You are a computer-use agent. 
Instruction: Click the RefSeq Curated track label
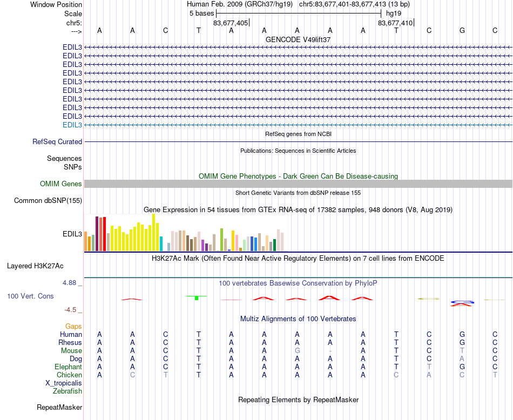(57, 141)
